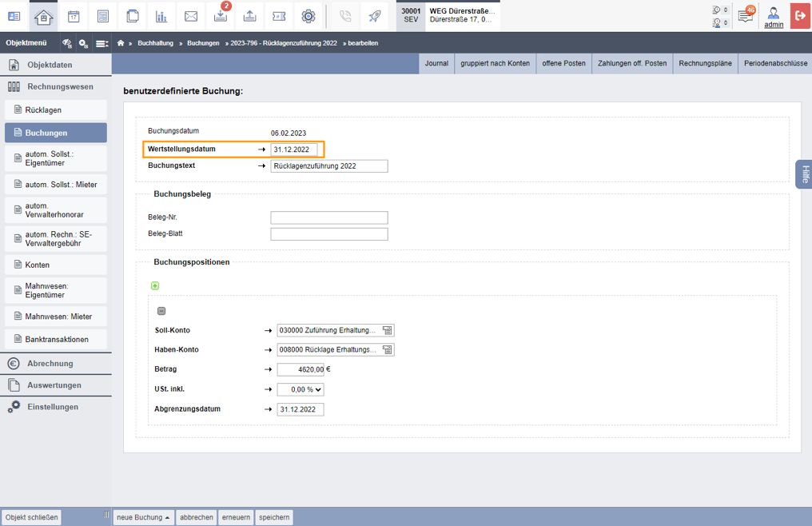The height and width of the screenshot is (526, 812).
Task: Click the lower clock with person counter icon
Action: pos(717,23)
